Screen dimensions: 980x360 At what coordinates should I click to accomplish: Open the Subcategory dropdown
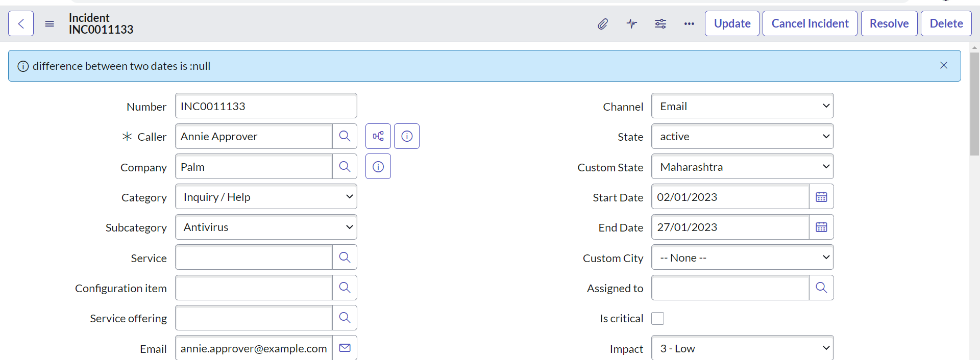point(266,227)
